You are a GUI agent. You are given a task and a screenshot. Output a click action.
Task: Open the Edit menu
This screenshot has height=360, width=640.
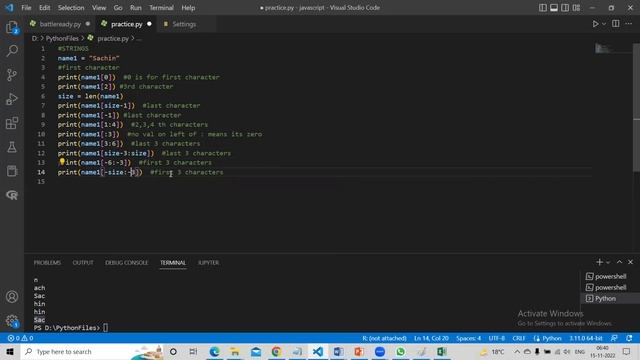coord(44,8)
